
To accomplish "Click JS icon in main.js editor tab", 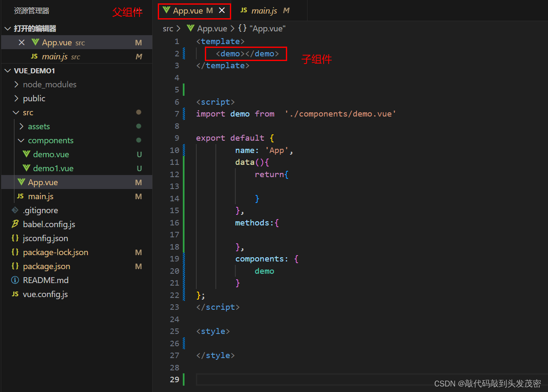I will point(243,10).
